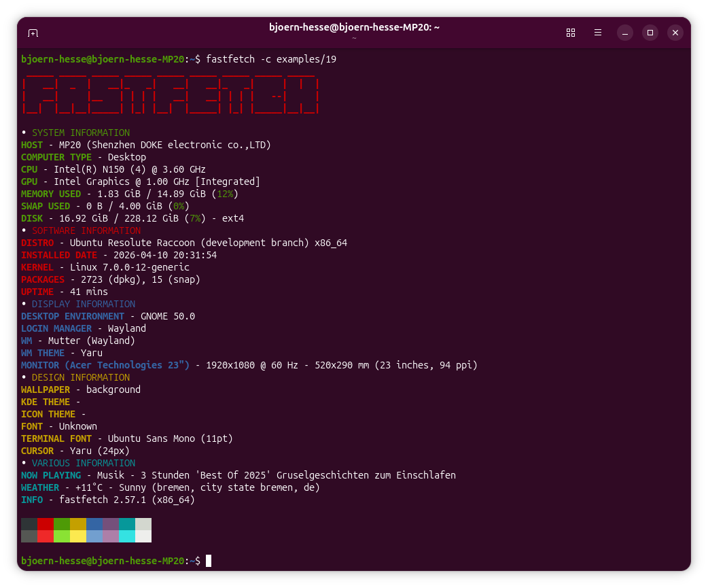Viewport: 708px width, 588px height.
Task: Click the white color block
Action: 143,536
